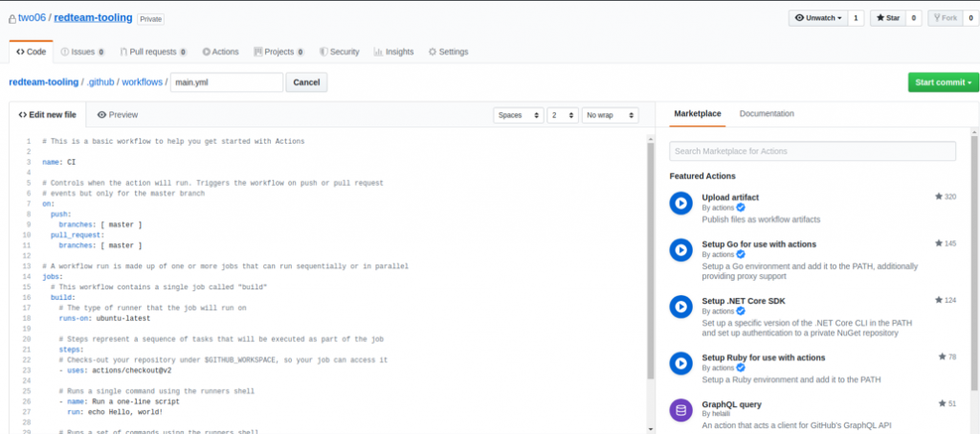Click the 'name: CI' line in editor

[x=58, y=162]
